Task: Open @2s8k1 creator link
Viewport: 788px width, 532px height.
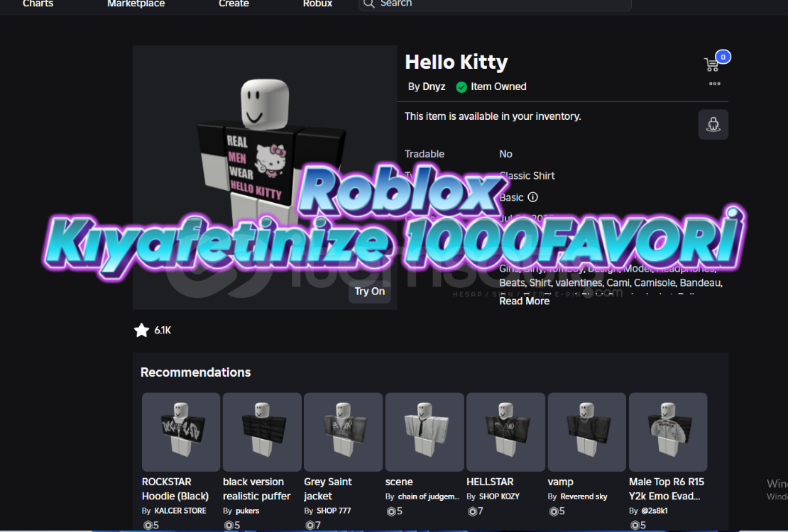Action: [x=655, y=511]
